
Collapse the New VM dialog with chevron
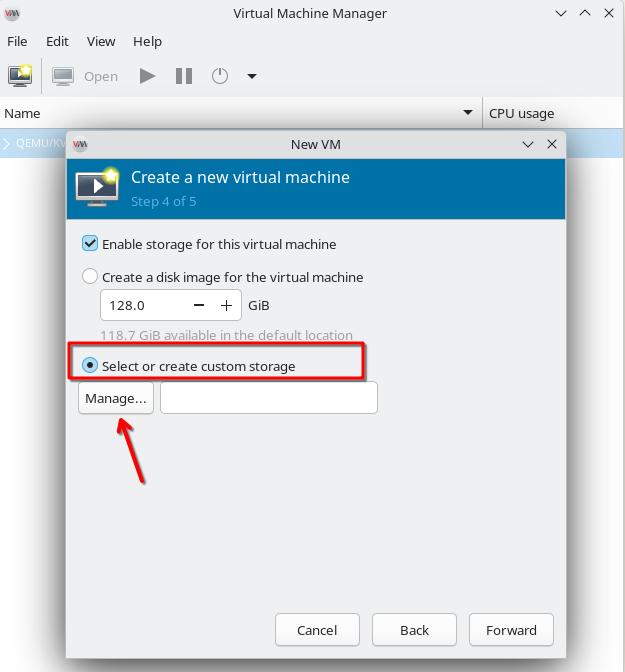[528, 144]
